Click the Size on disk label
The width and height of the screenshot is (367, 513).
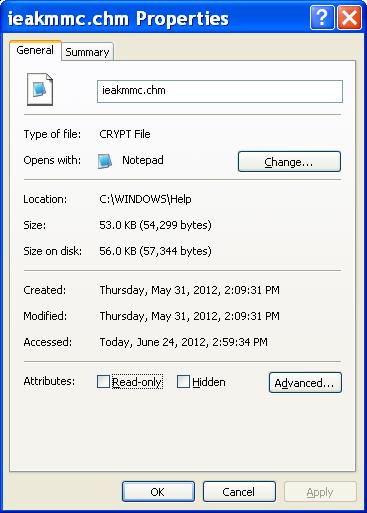coord(53,251)
